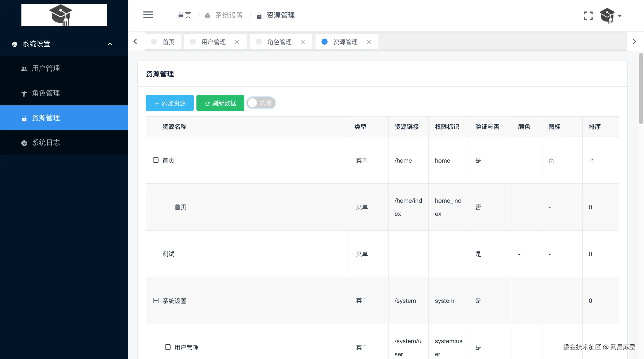Click the hamburger menu collapse icon
Viewport: 644px width, 359px height.
[x=148, y=15]
